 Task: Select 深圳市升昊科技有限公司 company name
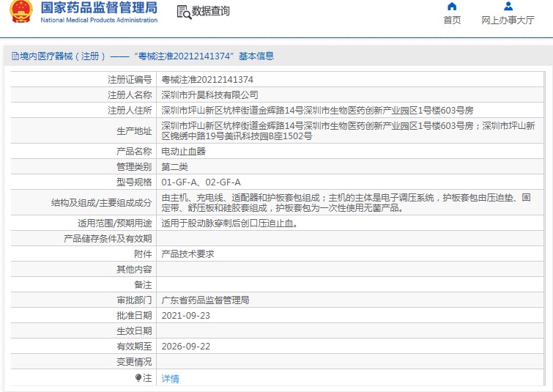(x=209, y=95)
